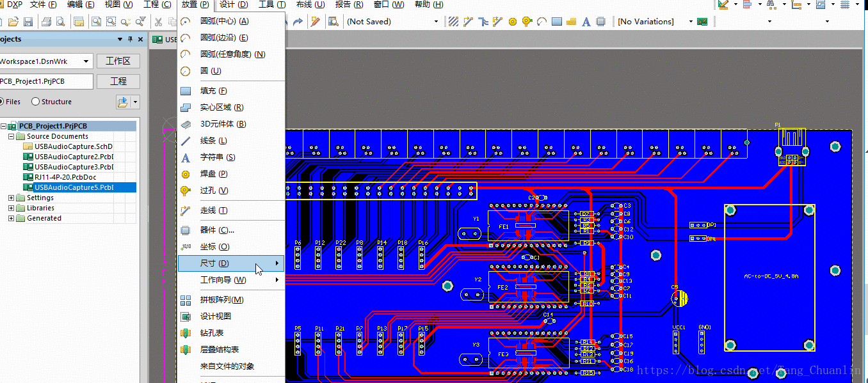
Task: Click the Redo arrow icon
Action: pyautogui.click(x=298, y=22)
